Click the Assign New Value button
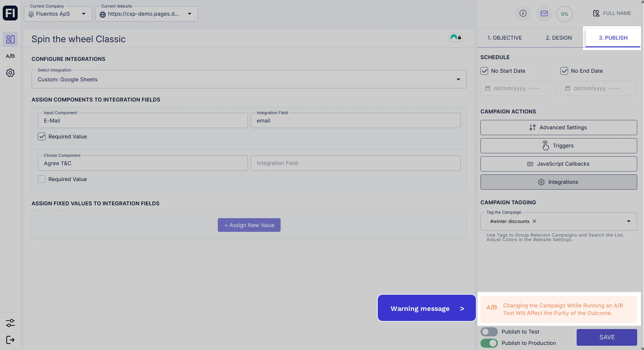This screenshot has height=350, width=644. [249, 225]
